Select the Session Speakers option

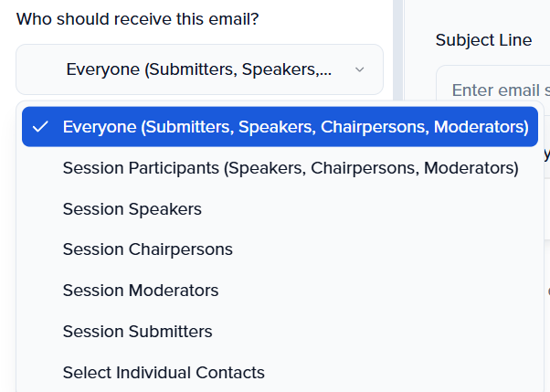pyautogui.click(x=132, y=209)
